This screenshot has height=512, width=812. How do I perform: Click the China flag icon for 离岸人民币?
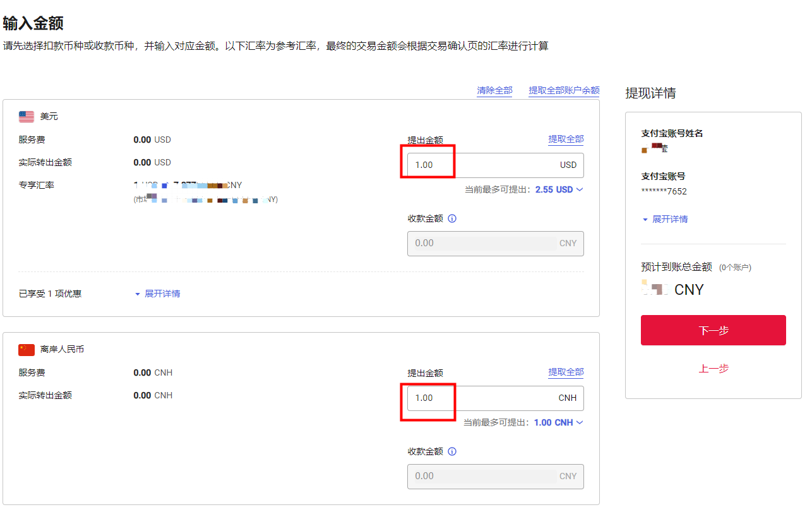coord(26,349)
